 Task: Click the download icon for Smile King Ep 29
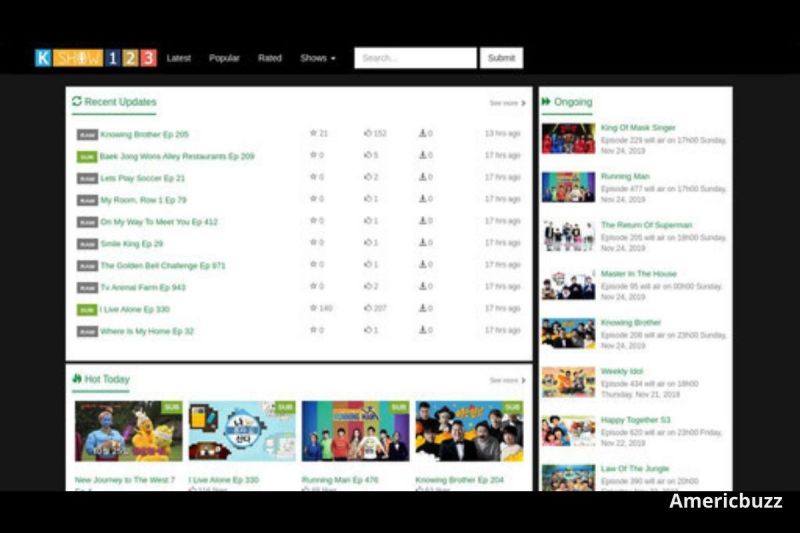422,242
